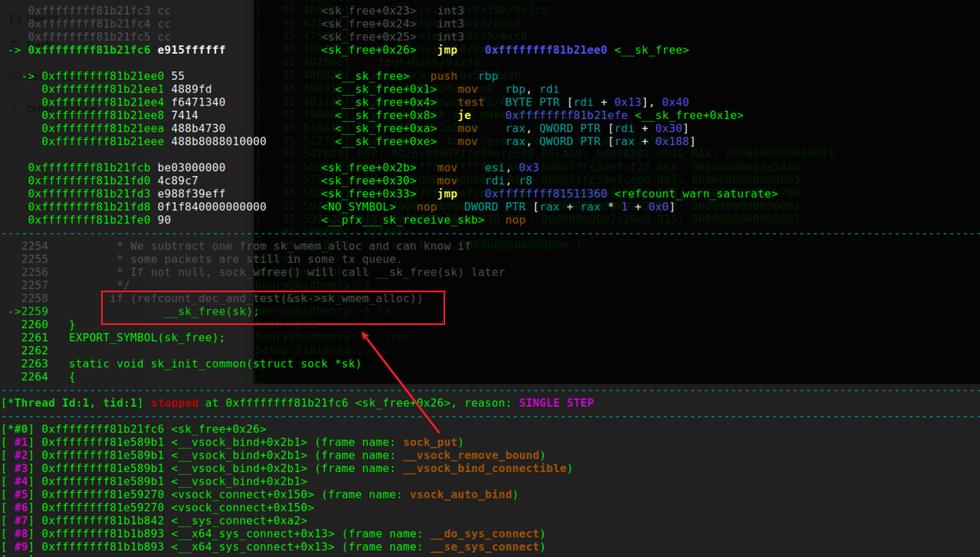This screenshot has width=980, height=557.
Task: Click the current-line arrow at source line 2259
Action: 14,311
